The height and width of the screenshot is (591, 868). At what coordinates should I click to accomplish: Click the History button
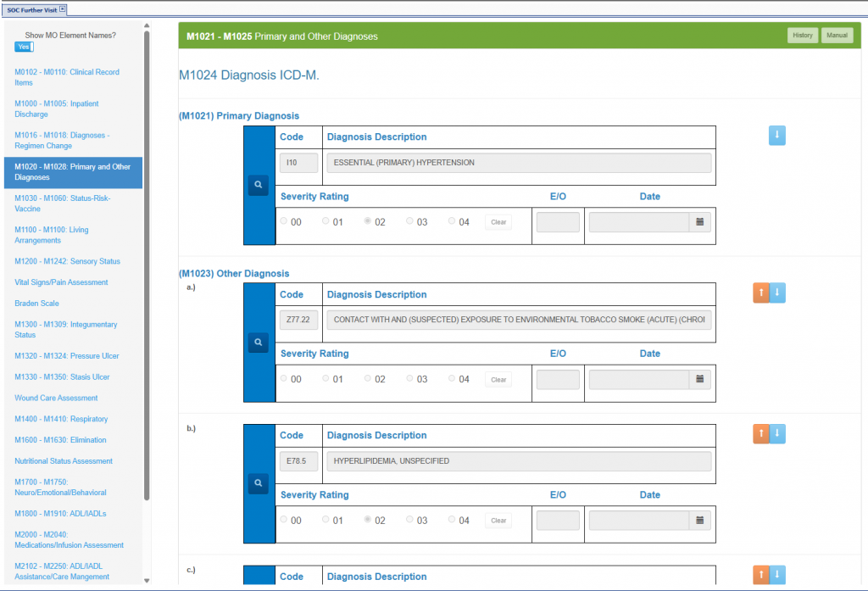pos(802,36)
